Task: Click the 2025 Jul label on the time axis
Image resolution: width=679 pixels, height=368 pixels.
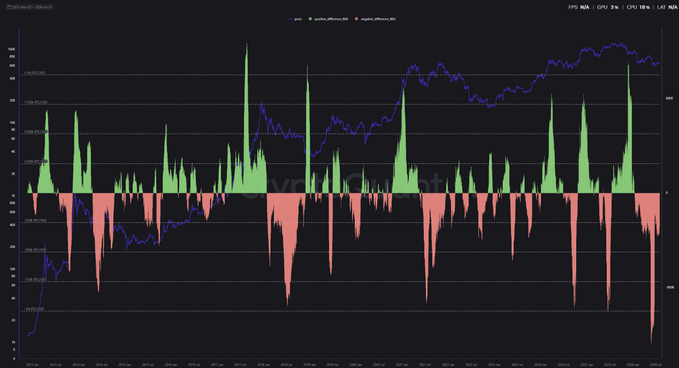Action: coord(610,365)
